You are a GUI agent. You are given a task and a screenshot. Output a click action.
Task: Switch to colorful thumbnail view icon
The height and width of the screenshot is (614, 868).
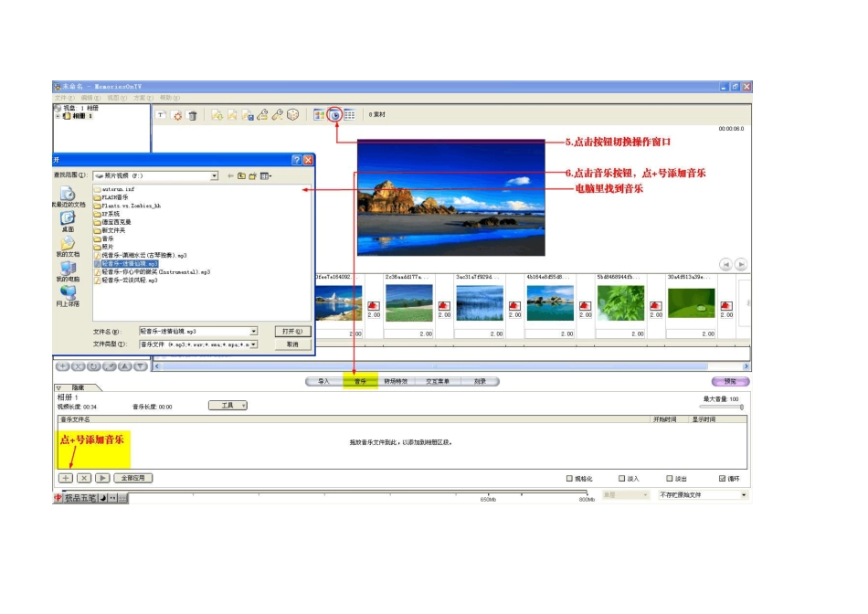point(320,114)
